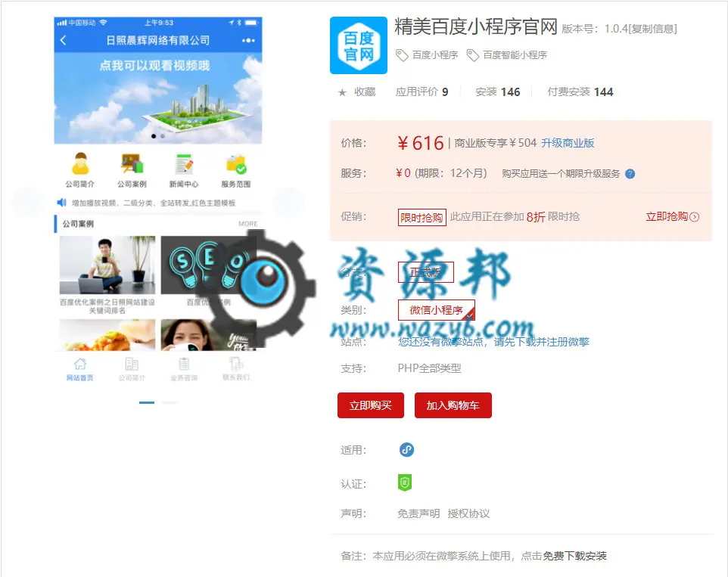728x577 pixels.
Task: Go to next screenshot with right carousel arrow
Action: pos(288,202)
